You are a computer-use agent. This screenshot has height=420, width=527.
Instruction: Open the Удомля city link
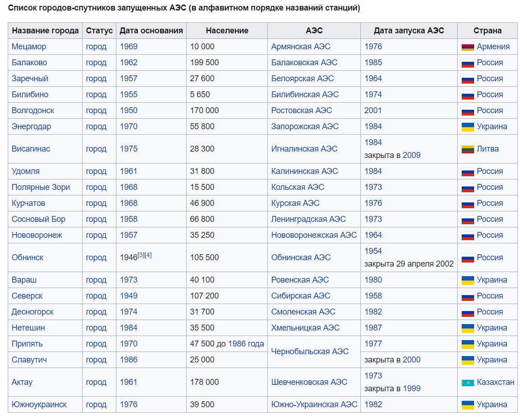[26, 171]
